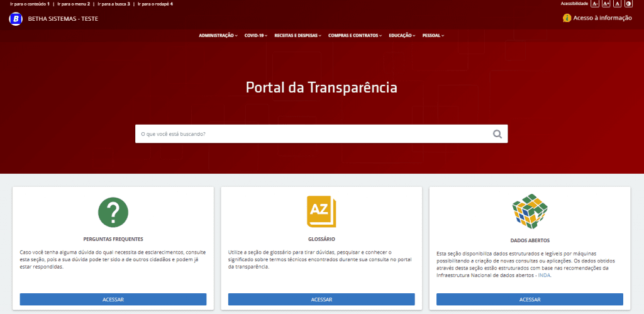Screen dimensions: 644x314
Task: Click Acessar under Perguntas Frequentes
Action: (113, 300)
